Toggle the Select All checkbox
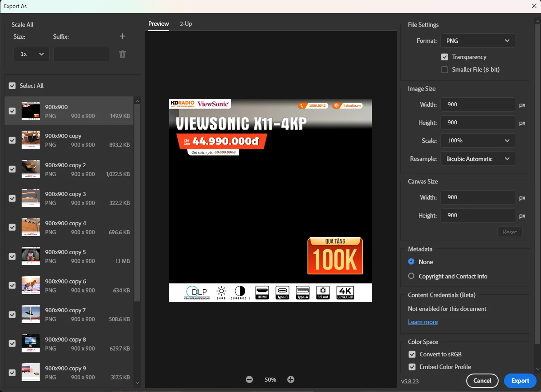Image resolution: width=541 pixels, height=392 pixels. [x=12, y=86]
